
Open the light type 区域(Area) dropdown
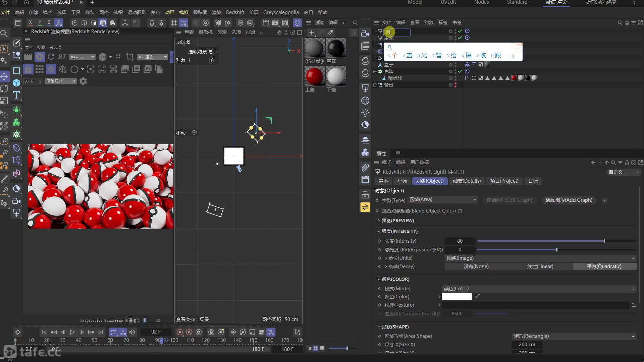click(442, 200)
